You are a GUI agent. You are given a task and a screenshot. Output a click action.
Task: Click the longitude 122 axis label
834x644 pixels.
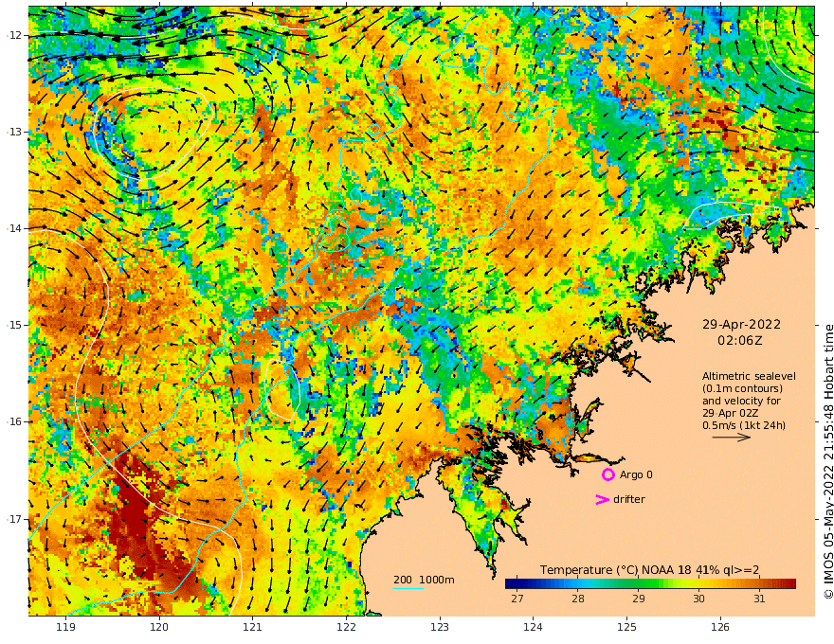[346, 627]
